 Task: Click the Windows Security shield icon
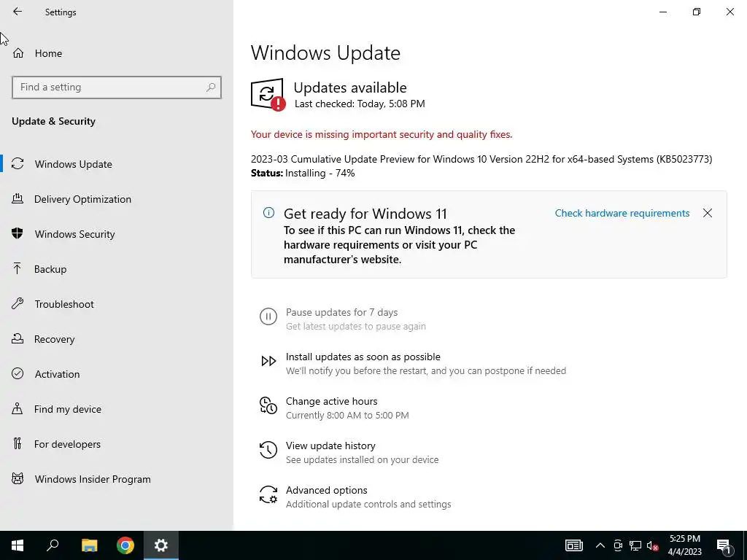18,233
